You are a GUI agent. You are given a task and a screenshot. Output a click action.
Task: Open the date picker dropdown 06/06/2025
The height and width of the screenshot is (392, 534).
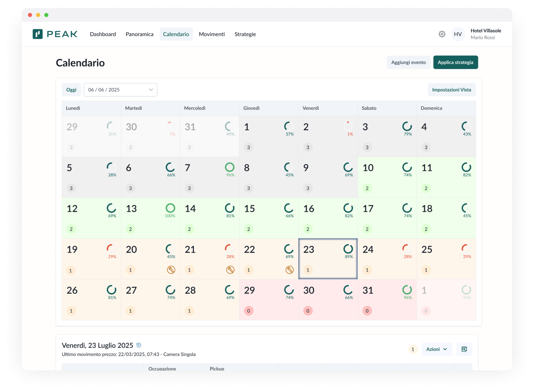pos(120,90)
